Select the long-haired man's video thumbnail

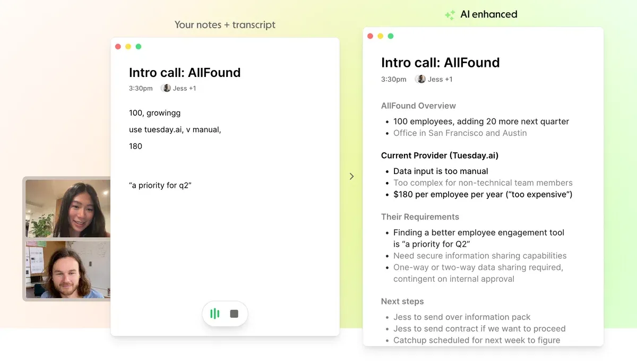(67, 270)
